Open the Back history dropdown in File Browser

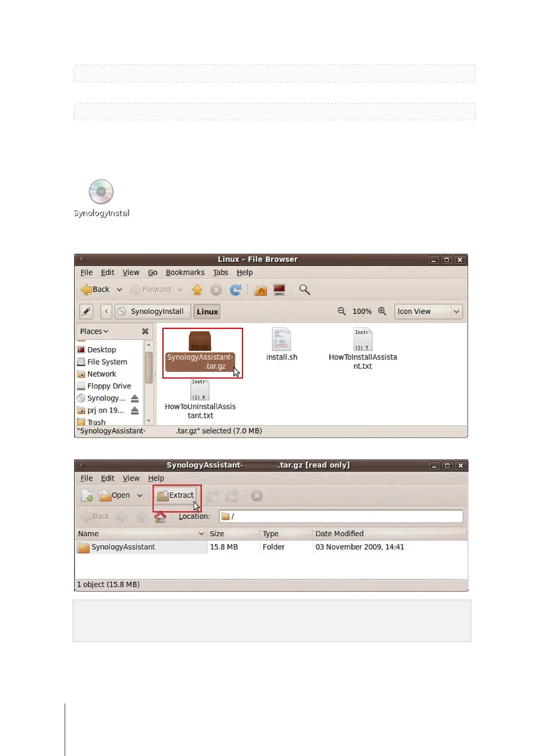coord(119,290)
